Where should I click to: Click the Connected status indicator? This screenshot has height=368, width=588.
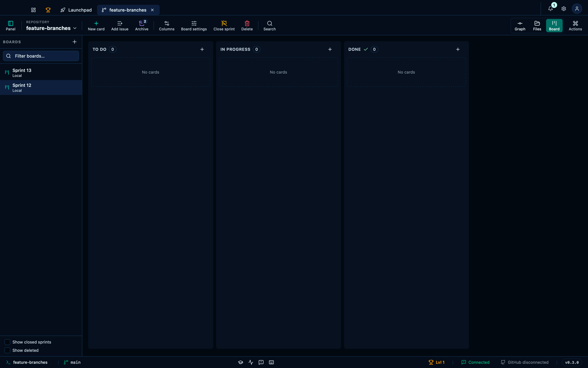tap(475, 362)
